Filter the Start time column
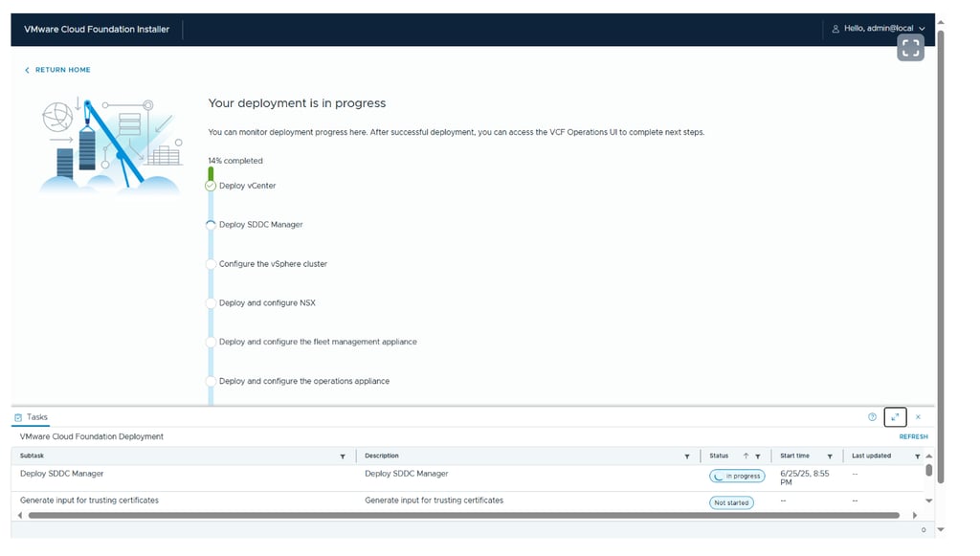Viewport: 980px width, 556px height. tap(830, 456)
